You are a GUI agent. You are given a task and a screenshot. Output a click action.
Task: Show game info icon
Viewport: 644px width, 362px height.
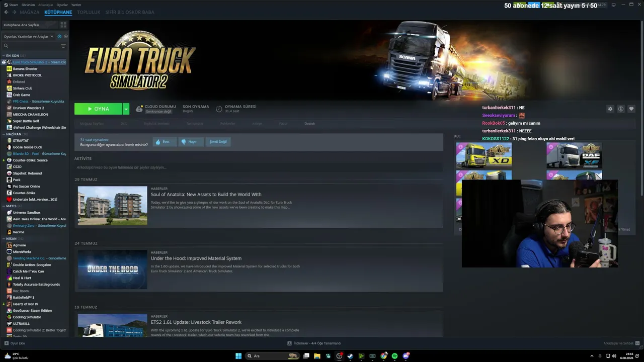point(621,109)
